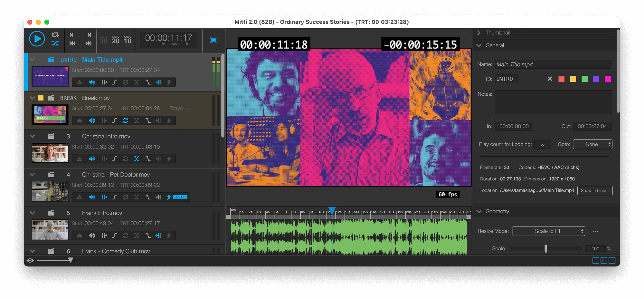This screenshot has height=298, width=644.
Task: Click inside the Notes text field
Action: (x=553, y=102)
